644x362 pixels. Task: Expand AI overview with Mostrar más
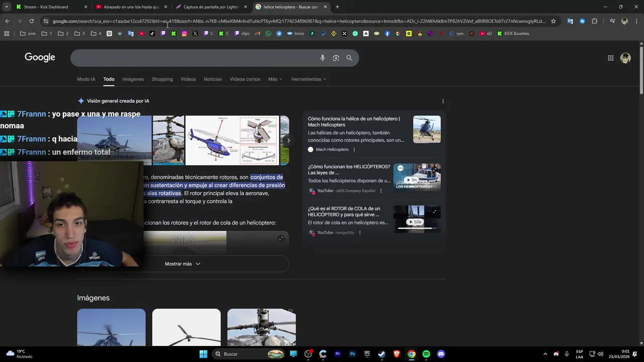click(x=183, y=264)
